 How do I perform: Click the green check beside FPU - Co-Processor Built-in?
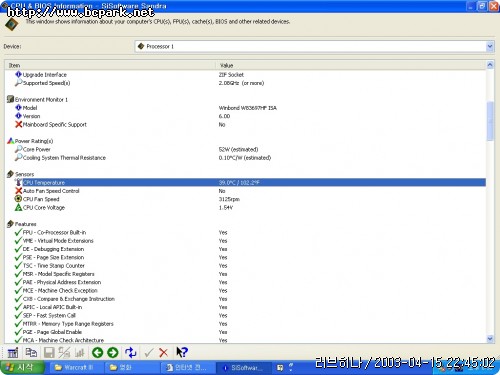coord(18,232)
